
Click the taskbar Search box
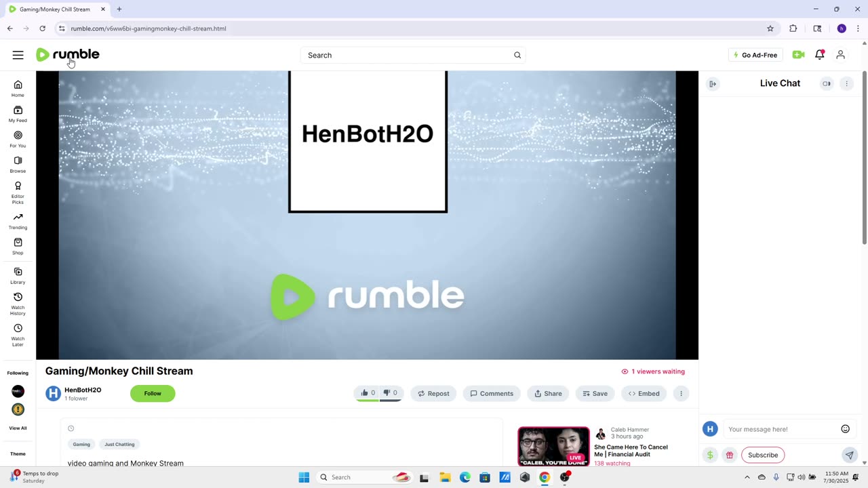pyautogui.click(x=365, y=477)
